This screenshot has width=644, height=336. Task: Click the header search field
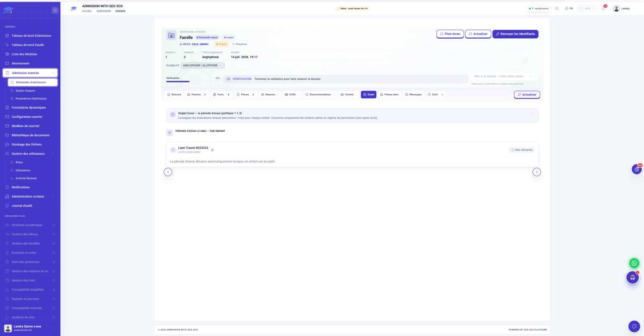click(587, 8)
